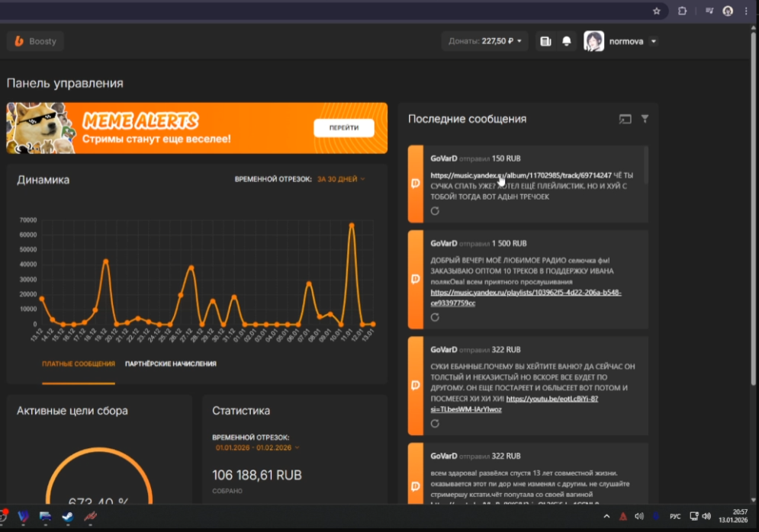The height and width of the screenshot is (532, 759).
Task: Open the Донаты 227,50 ₽ dropdown
Action: coord(484,41)
